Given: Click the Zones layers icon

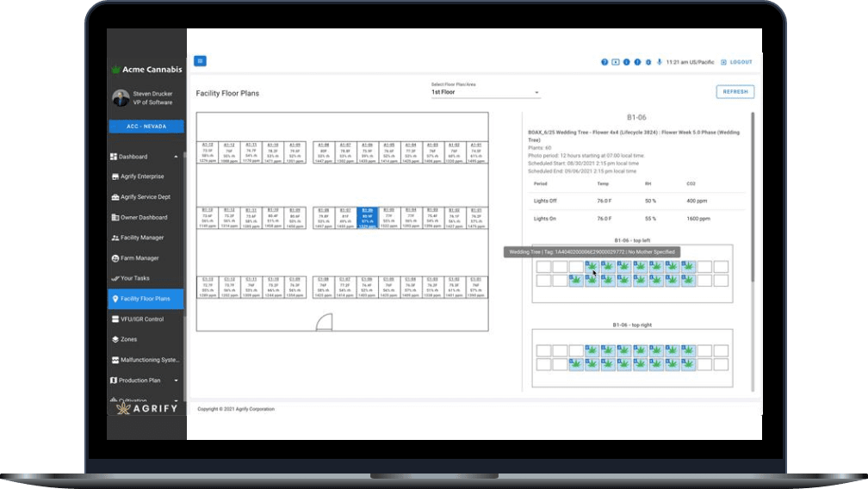Looking at the screenshot, I should click(x=115, y=340).
